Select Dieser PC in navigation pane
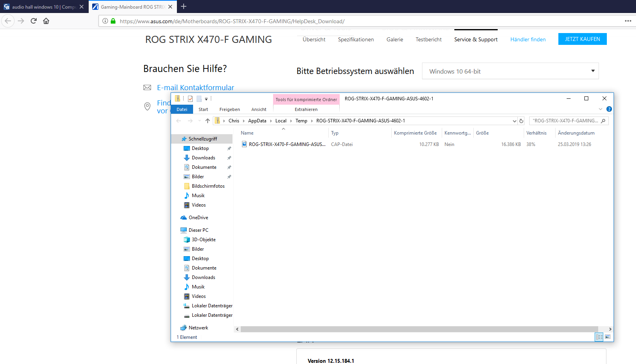This screenshot has width=636, height=364. click(198, 230)
